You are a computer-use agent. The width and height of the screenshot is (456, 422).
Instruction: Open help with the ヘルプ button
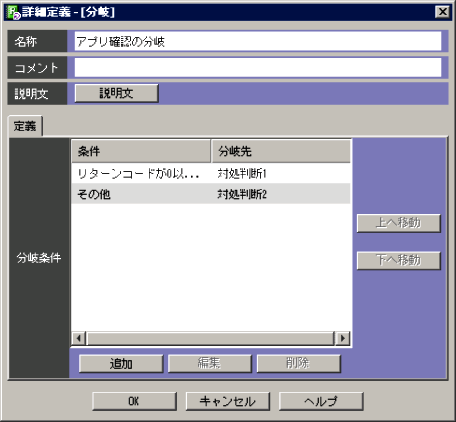321,401
